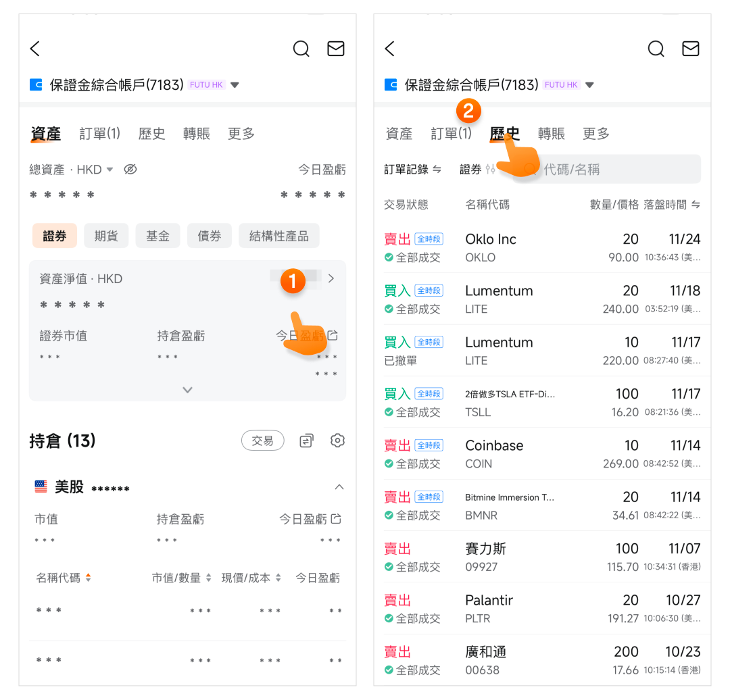Tap the back arrow on left screen
This screenshot has height=700, width=730.
click(36, 49)
